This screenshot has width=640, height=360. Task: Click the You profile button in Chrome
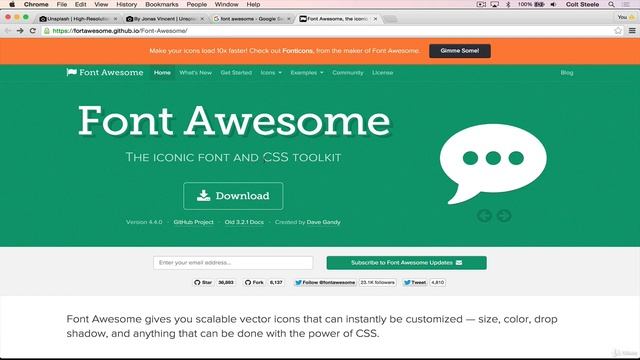pos(626,18)
